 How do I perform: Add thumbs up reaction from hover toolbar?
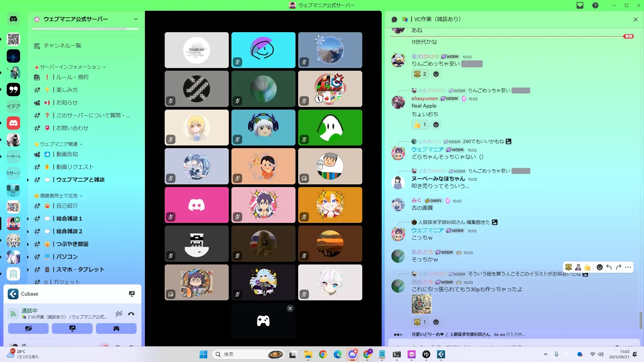[x=587, y=267]
